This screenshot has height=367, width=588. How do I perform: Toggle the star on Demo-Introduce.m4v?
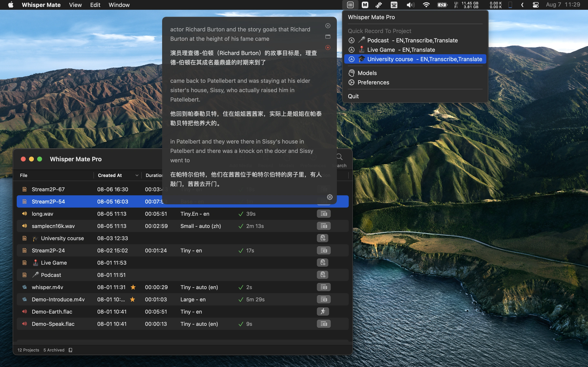point(133,299)
